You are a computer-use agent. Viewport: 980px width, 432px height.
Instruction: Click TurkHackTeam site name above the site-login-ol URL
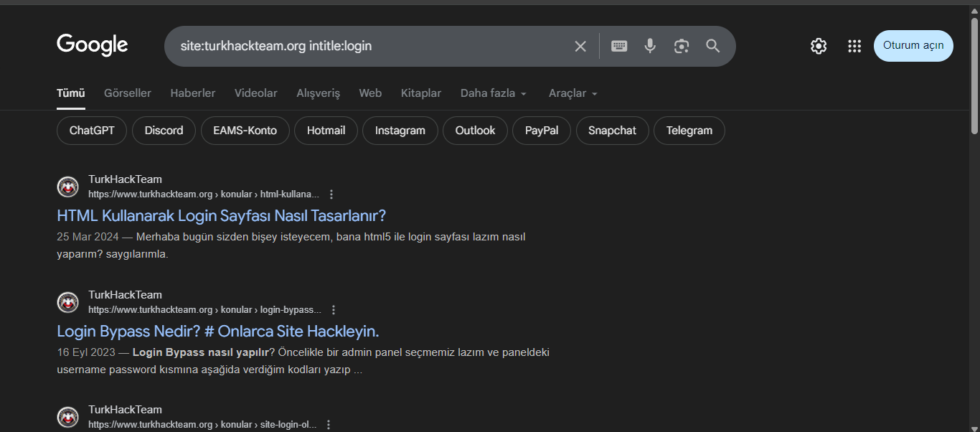(125, 410)
